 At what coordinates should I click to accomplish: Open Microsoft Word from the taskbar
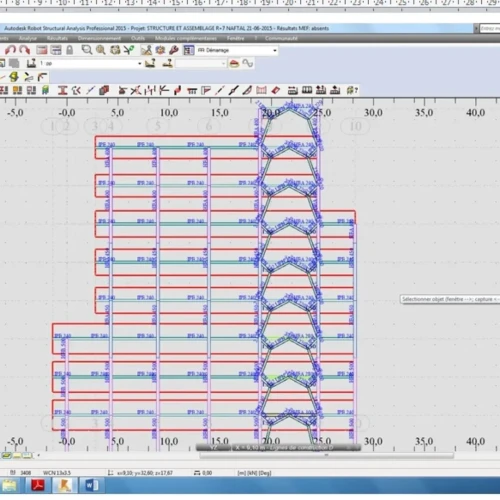91,485
